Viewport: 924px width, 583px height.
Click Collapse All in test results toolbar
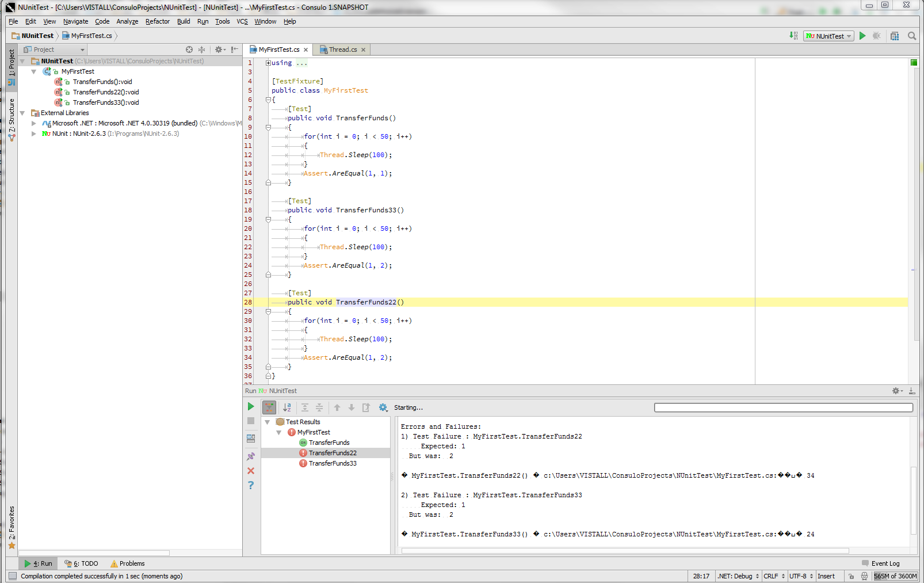(x=319, y=407)
